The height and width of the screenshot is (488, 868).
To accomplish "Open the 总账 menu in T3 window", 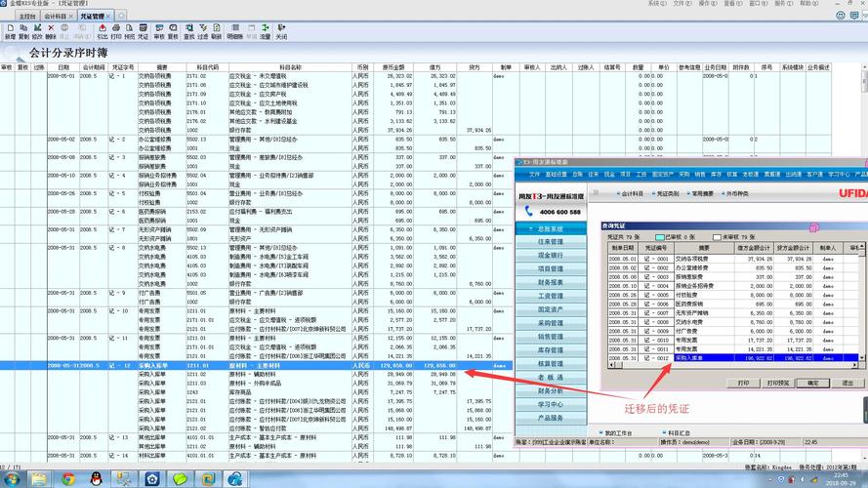I will point(577,175).
